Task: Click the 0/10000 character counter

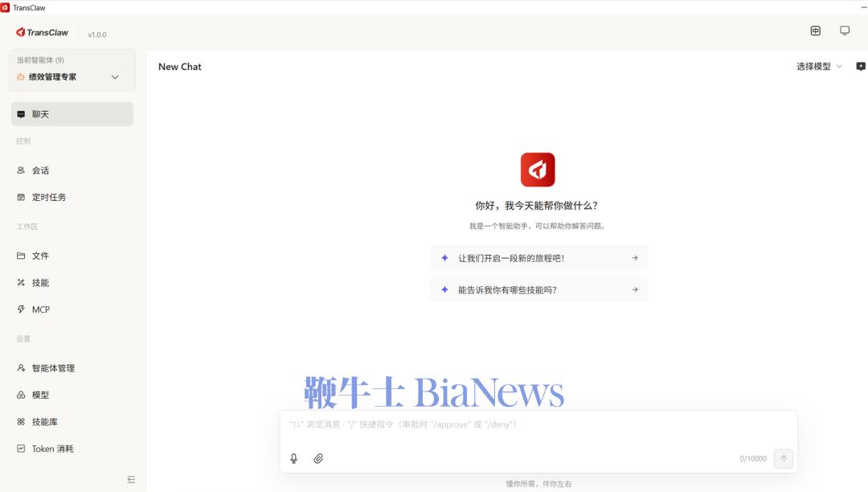Action: (753, 458)
